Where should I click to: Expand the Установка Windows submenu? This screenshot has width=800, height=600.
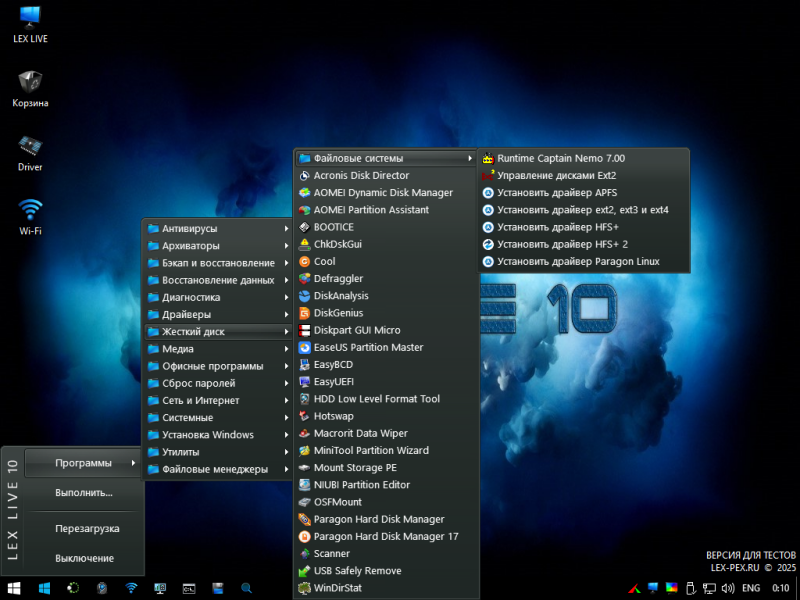point(208,435)
